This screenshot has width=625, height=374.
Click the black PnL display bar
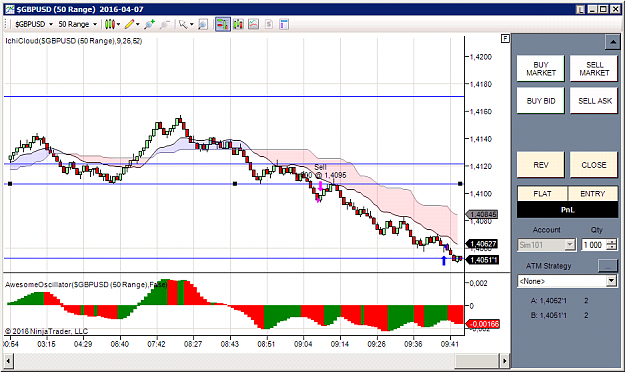567,210
